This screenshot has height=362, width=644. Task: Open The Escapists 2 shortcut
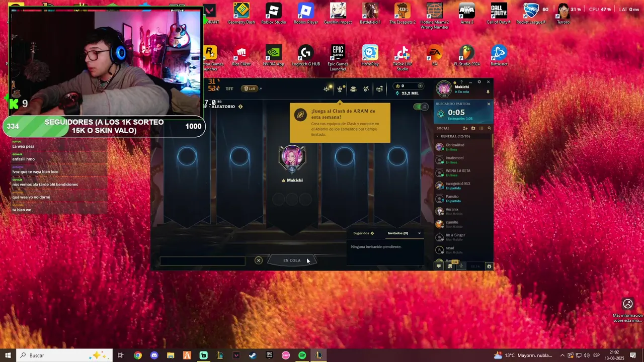(x=403, y=14)
